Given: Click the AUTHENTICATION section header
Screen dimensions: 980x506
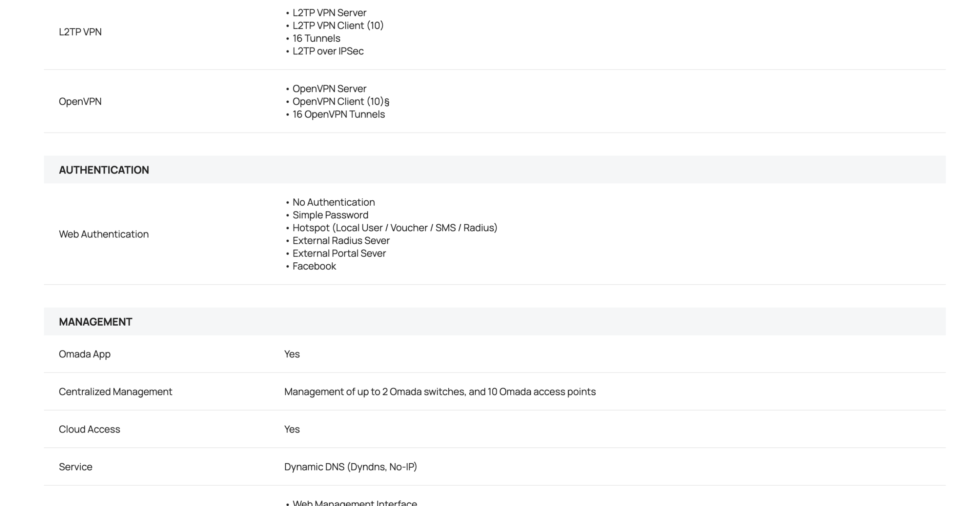Looking at the screenshot, I should coord(104,170).
